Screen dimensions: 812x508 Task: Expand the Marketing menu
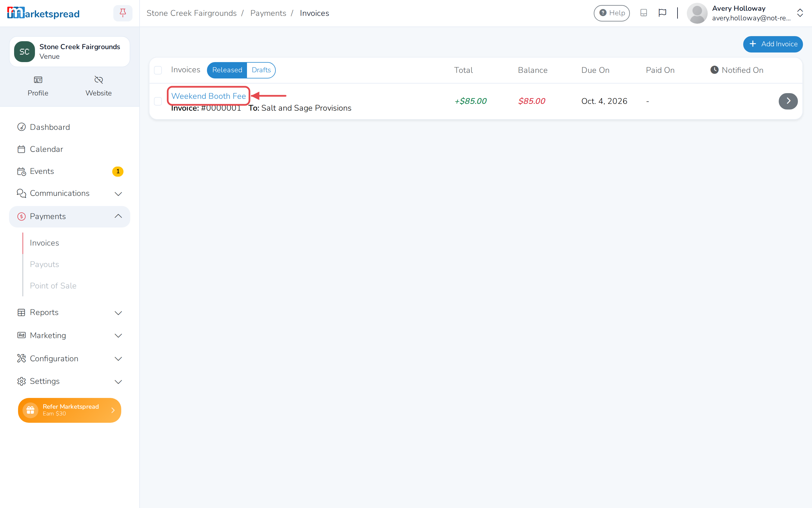(69, 335)
